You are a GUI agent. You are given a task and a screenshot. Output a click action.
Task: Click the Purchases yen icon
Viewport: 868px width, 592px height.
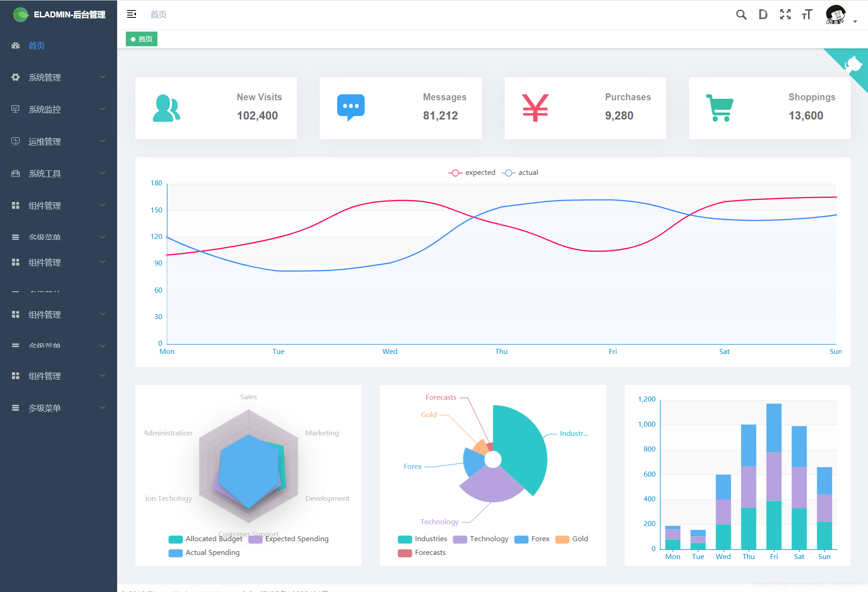tap(535, 108)
